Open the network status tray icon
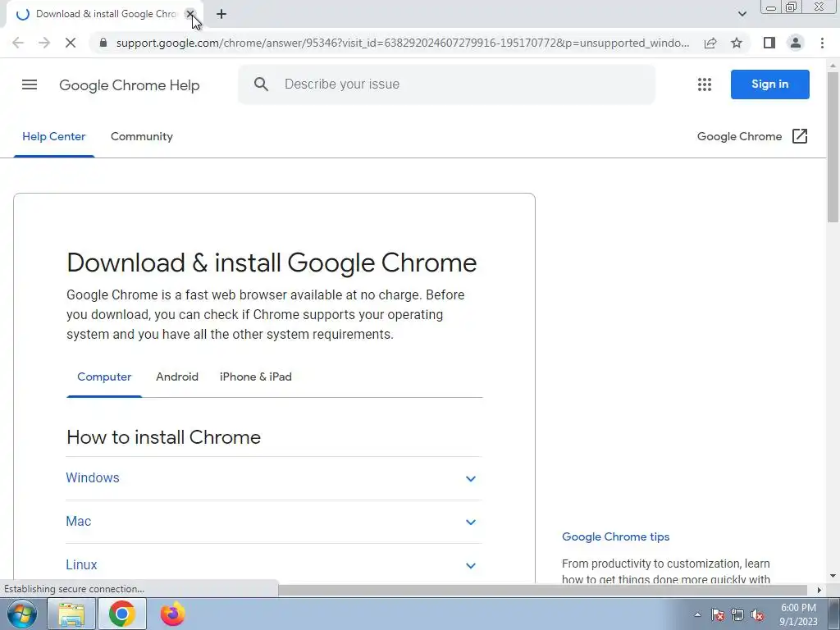 pos(737,615)
